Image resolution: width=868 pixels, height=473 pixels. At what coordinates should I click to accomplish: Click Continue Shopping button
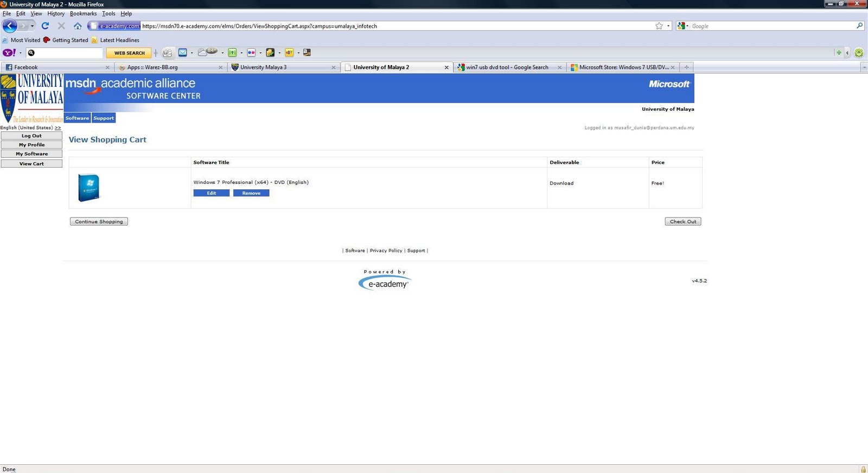pyautogui.click(x=99, y=221)
